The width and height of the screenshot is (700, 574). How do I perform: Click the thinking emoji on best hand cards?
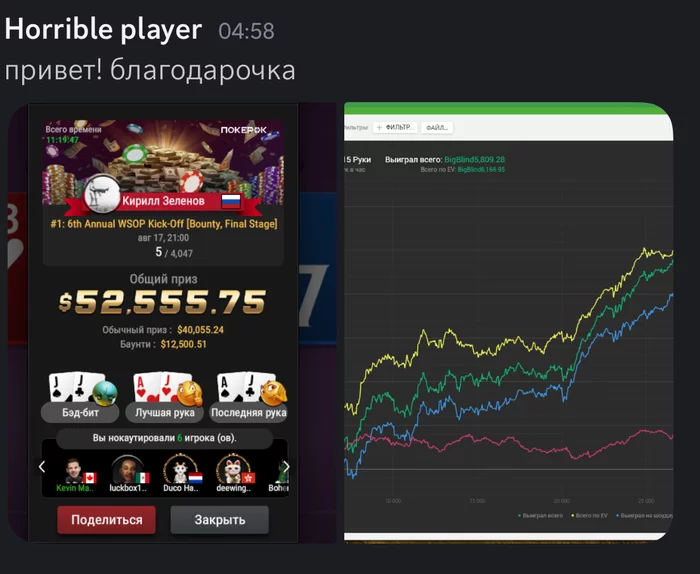pyautogui.click(x=190, y=393)
